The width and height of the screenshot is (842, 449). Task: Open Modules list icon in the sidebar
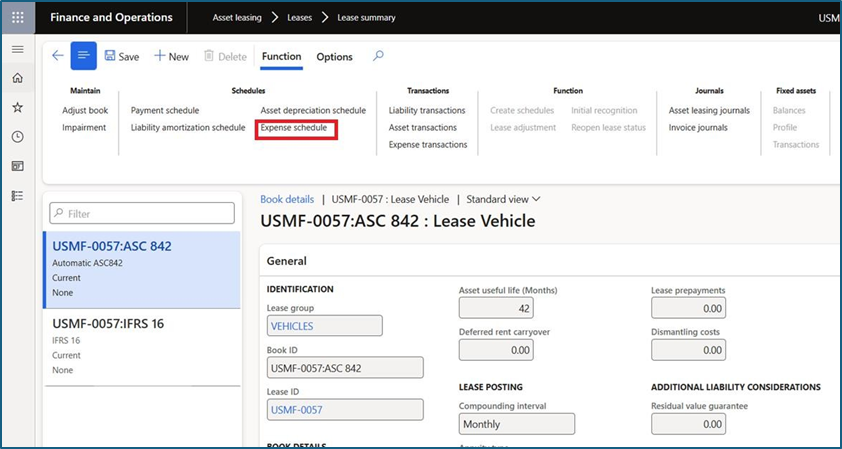[x=17, y=195]
